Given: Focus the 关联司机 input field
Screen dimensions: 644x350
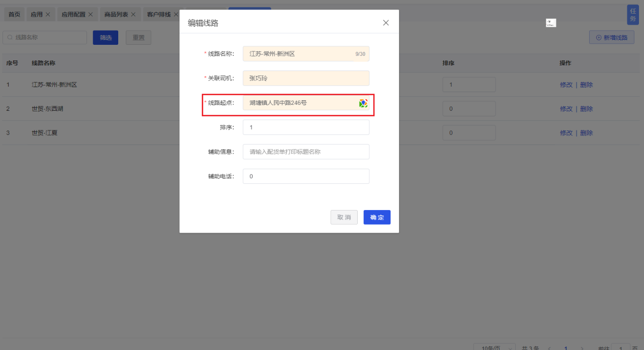Looking at the screenshot, I should (x=306, y=78).
